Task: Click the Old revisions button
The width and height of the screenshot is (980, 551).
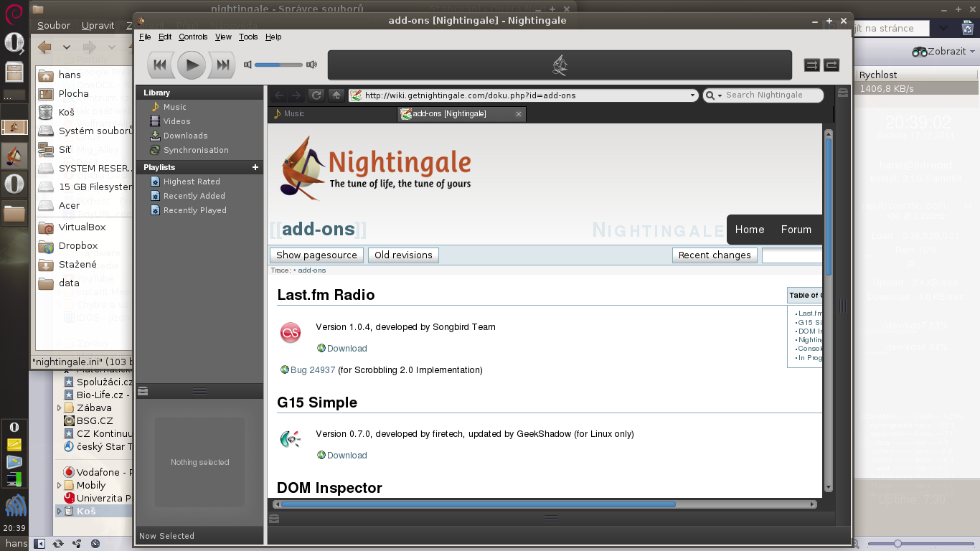Action: (x=403, y=255)
